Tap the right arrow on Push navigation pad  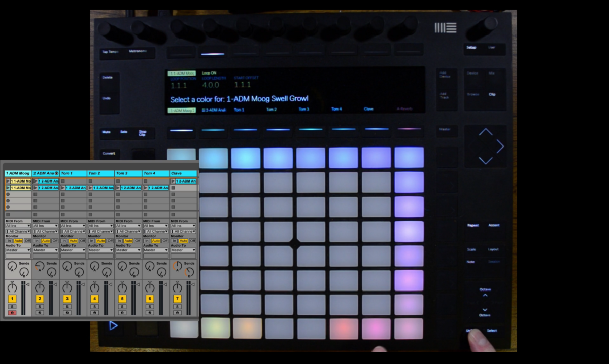pos(500,146)
